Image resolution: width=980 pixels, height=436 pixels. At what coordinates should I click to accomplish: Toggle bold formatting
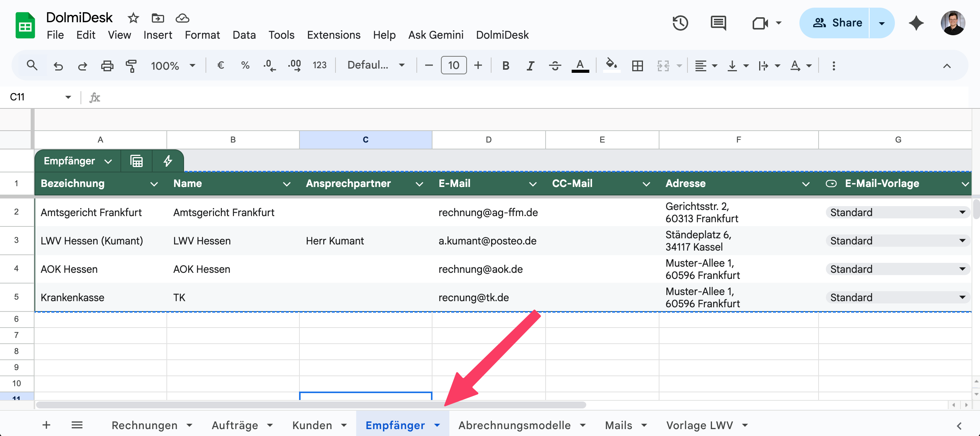[506, 66]
